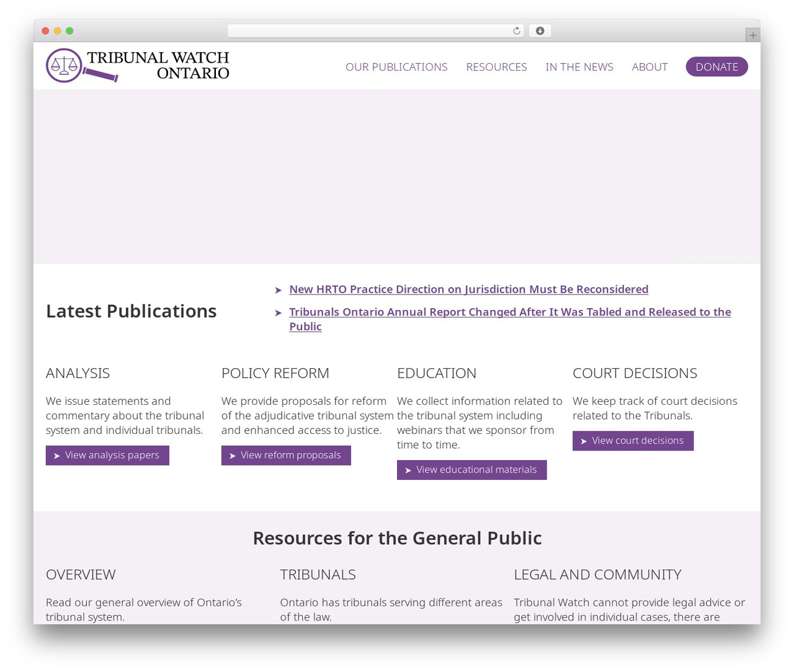Click the Education heading
Viewport: 794px width, 672px height.
[x=437, y=373]
